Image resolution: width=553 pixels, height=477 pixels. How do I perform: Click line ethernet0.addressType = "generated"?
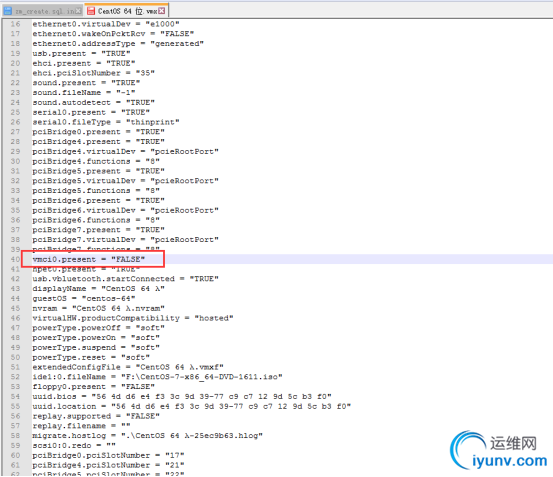click(118, 44)
